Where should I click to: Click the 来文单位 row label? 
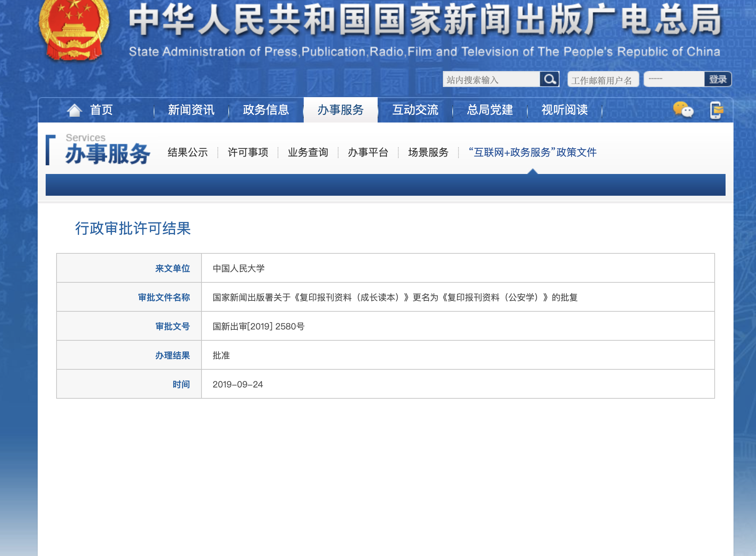pyautogui.click(x=173, y=268)
